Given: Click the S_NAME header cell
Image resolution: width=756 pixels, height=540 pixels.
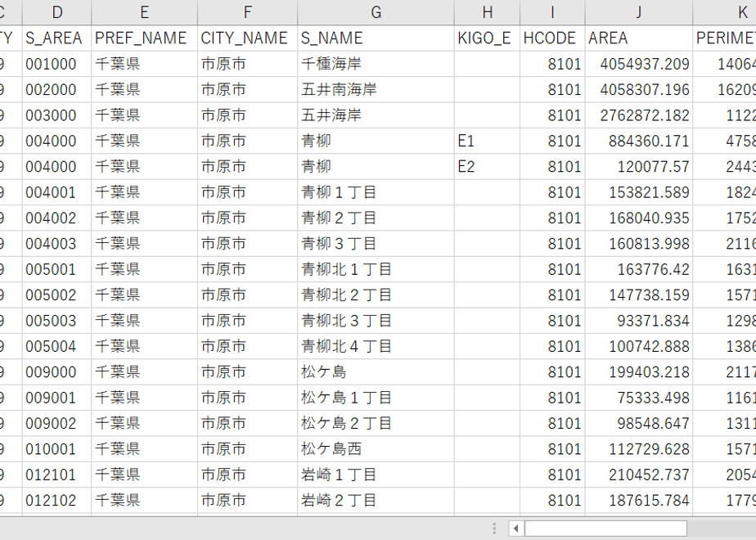Looking at the screenshot, I should (376, 38).
